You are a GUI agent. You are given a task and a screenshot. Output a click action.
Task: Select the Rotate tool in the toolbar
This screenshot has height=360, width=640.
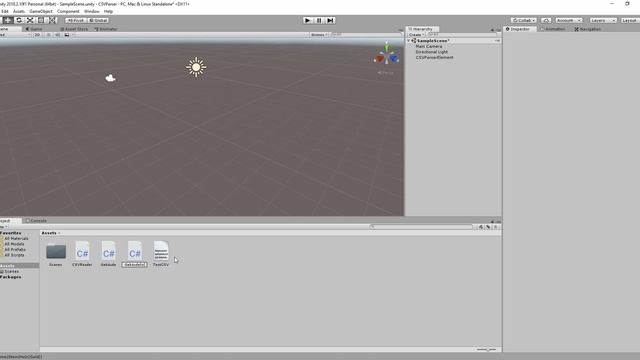point(19,20)
